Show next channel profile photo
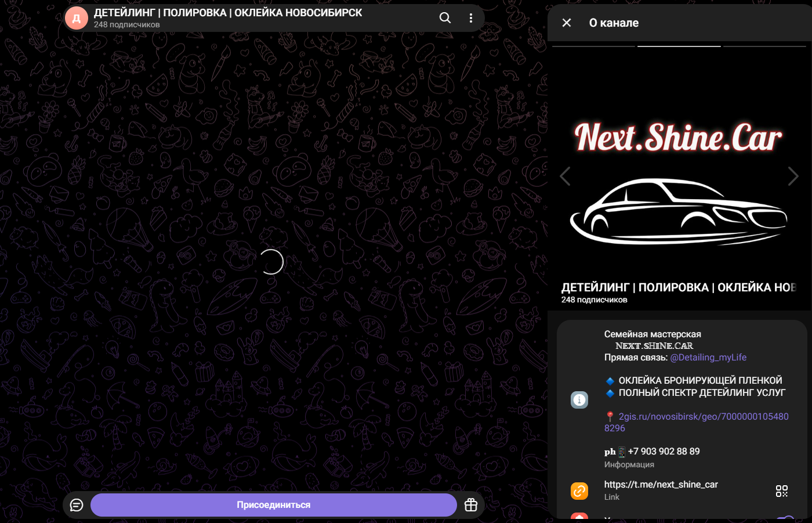Screen dimensions: 812x523 tap(793, 176)
